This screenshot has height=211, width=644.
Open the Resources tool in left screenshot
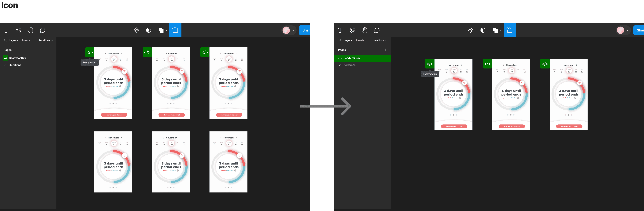[18, 30]
